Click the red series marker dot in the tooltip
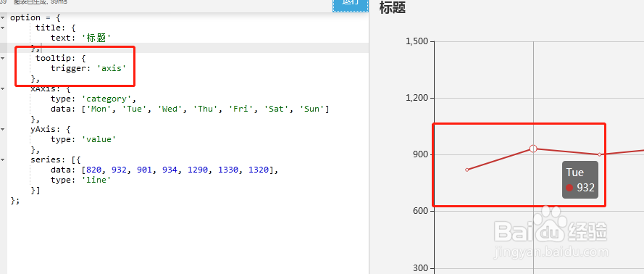The width and height of the screenshot is (644, 274). pyautogui.click(x=569, y=188)
